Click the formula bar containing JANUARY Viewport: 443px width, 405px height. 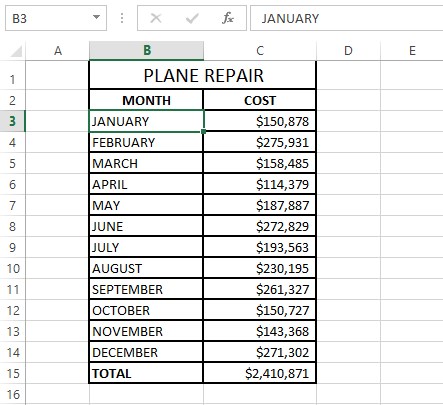point(347,18)
